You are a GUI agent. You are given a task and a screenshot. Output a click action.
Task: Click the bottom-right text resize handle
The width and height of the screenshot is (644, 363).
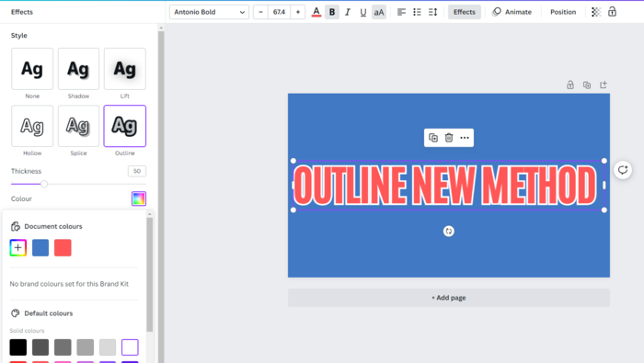click(x=604, y=210)
